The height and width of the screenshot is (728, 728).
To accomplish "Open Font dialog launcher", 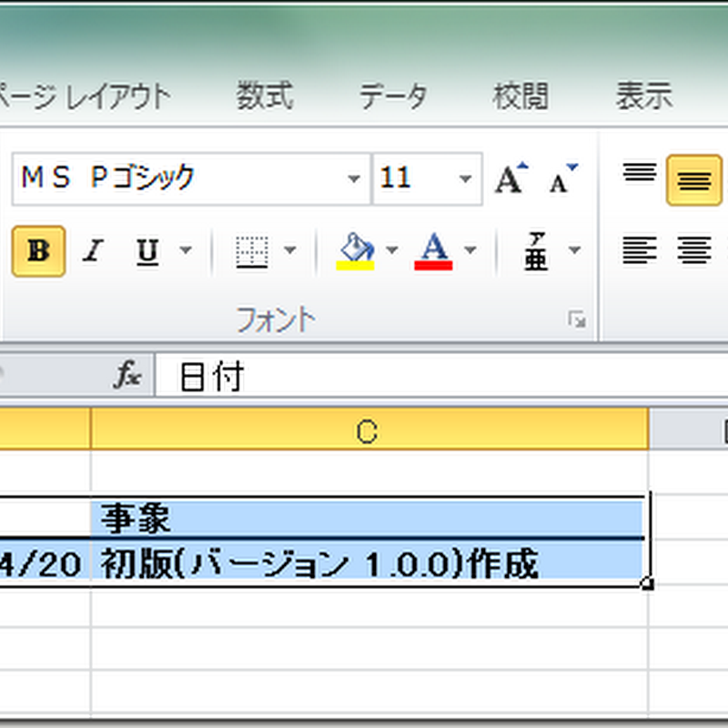I will point(577,319).
